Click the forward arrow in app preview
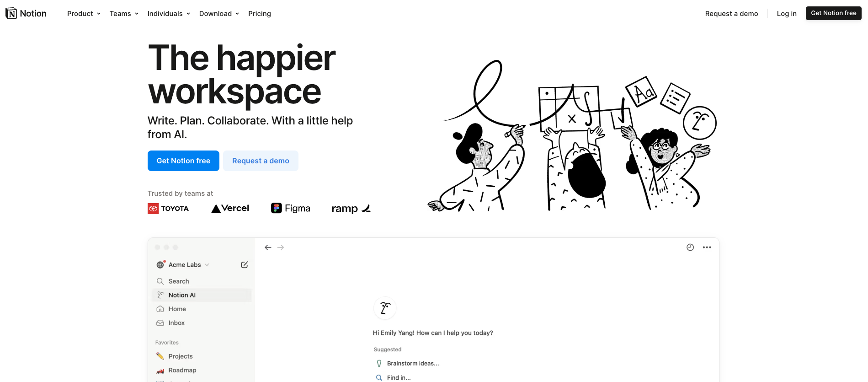Screen dimensions: 868x382 (x=281, y=247)
